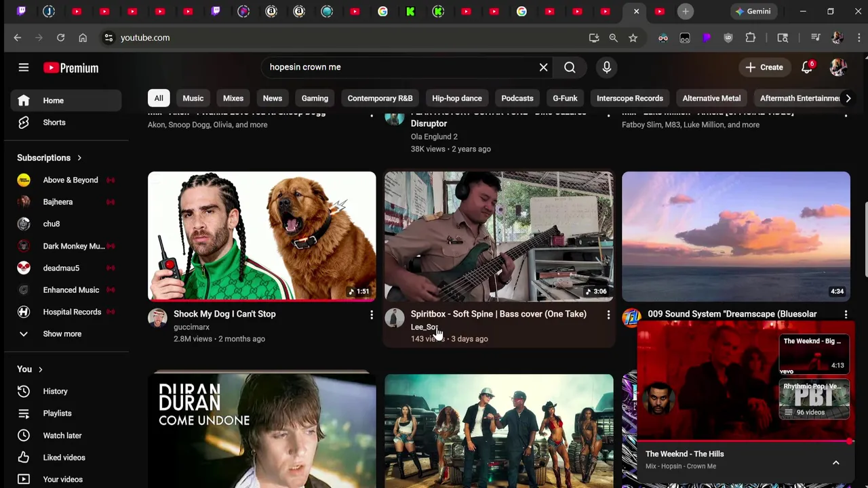This screenshot has height=488, width=868.
Task: Expand Show more subscriptions
Action: pyautogui.click(x=66, y=333)
